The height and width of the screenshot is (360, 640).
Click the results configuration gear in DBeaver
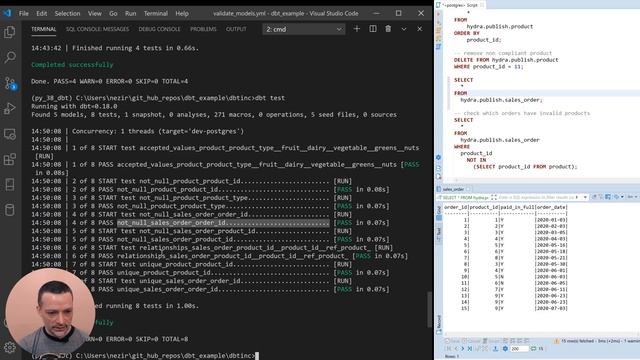[505, 349]
